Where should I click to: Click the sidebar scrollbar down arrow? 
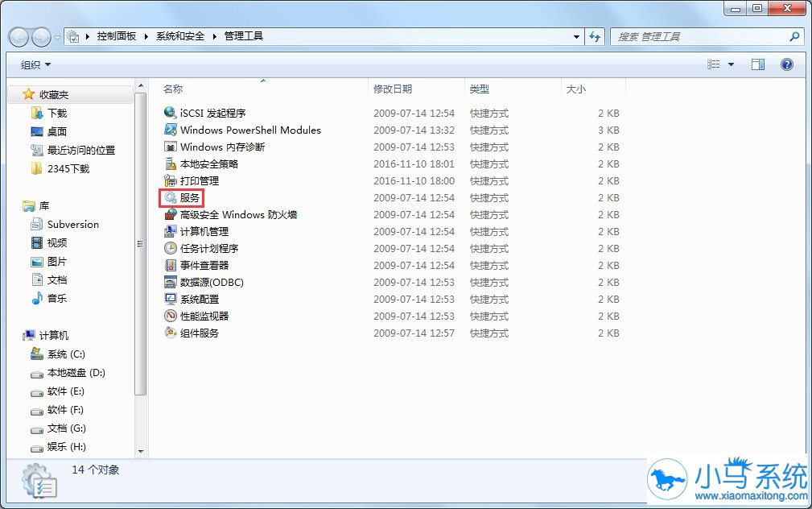[141, 452]
